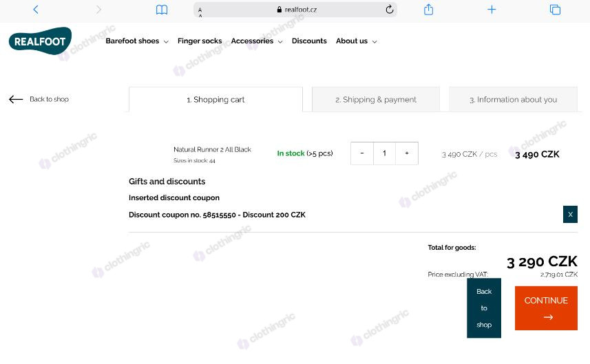Click the 3 290 CZK total price

click(542, 261)
